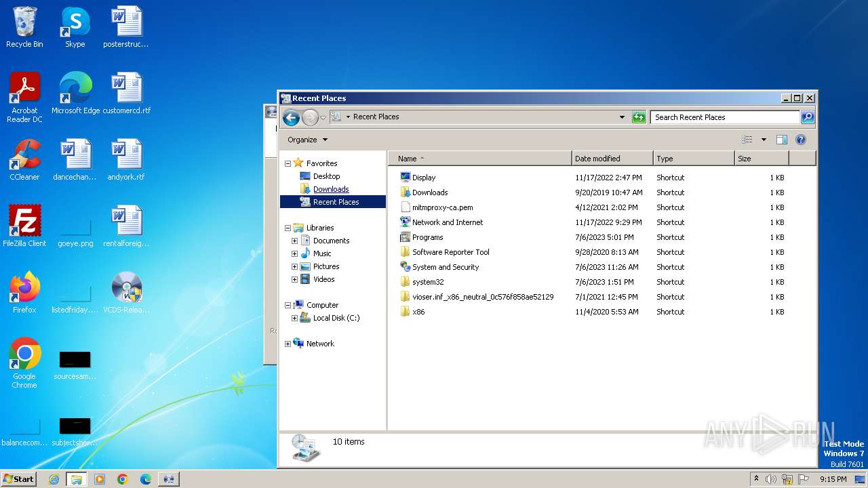Sort by Date modified column header
Viewport: 868px width, 488px height.
coord(612,159)
